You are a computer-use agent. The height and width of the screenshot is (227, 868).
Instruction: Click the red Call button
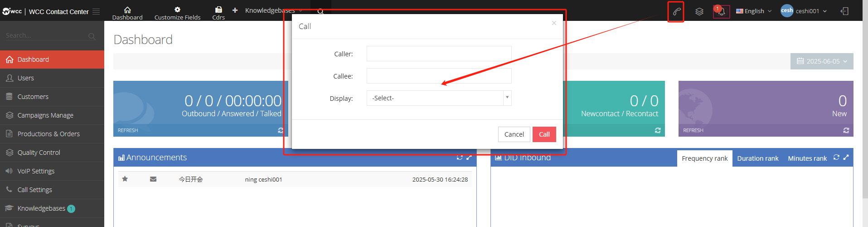(x=544, y=134)
